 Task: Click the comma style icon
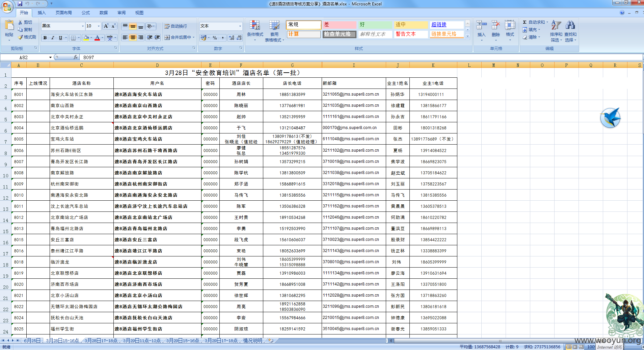pos(223,38)
